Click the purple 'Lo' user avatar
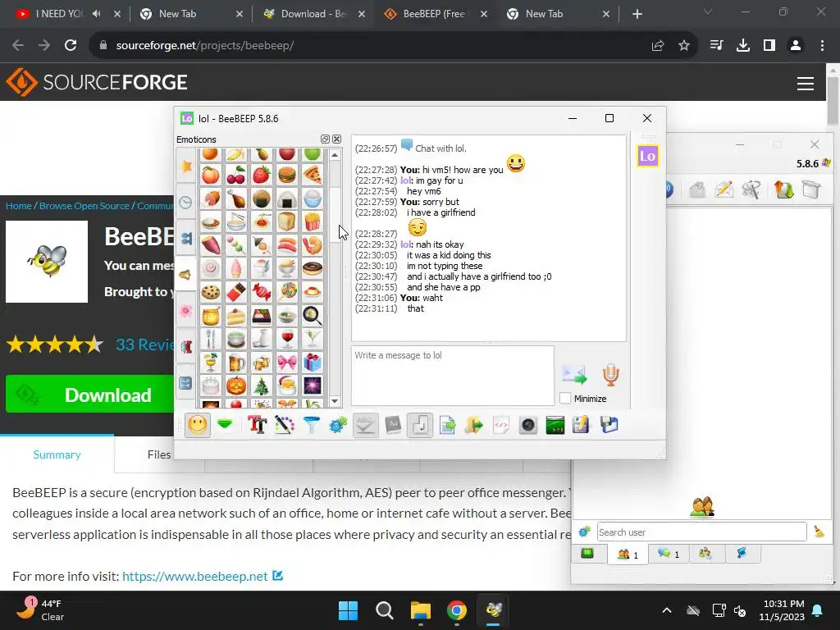 pyautogui.click(x=648, y=156)
